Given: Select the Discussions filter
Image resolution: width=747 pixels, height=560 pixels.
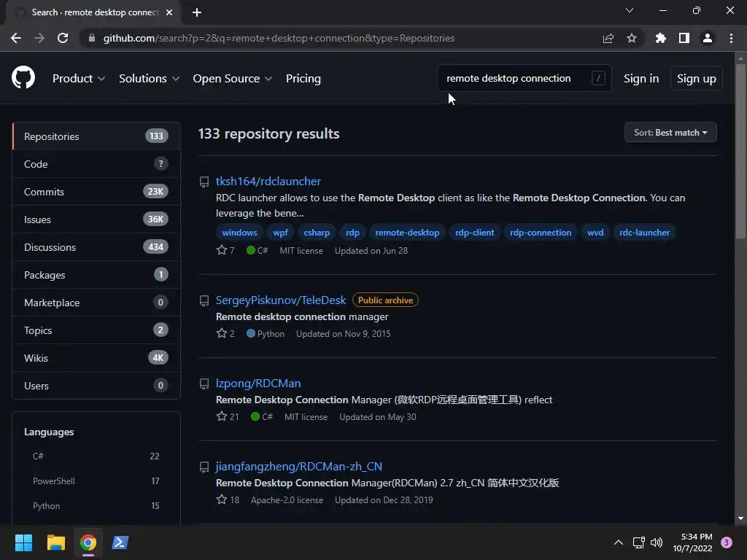Looking at the screenshot, I should tap(96, 246).
